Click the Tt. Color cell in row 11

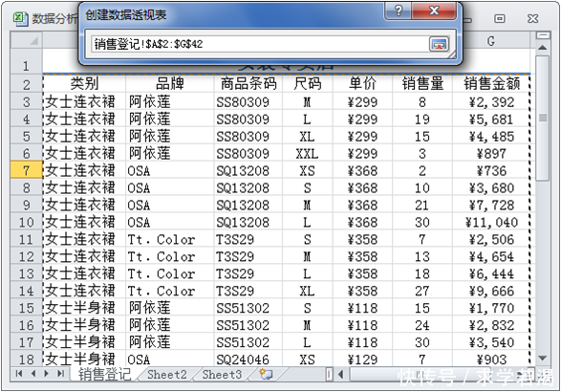pos(169,239)
